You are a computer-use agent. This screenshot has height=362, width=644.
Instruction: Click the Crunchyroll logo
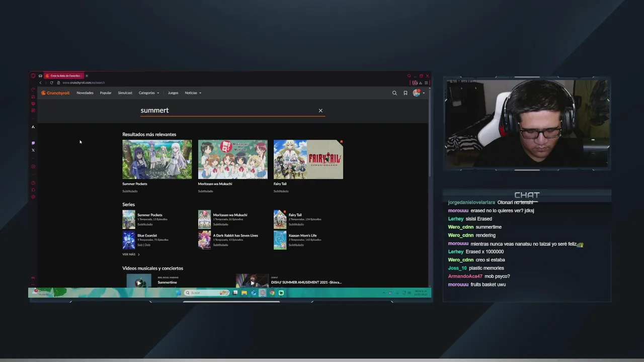(55, 93)
